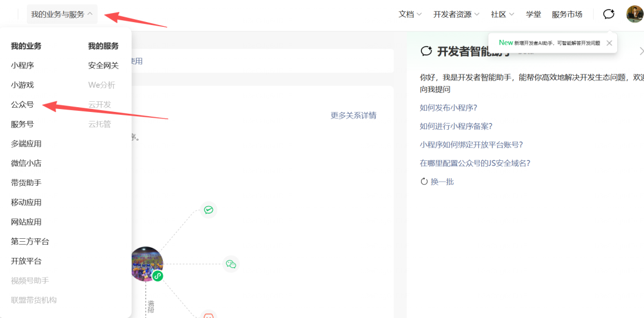Click the 我的业务 column heading
This screenshot has height=318, width=644.
pos(26,46)
